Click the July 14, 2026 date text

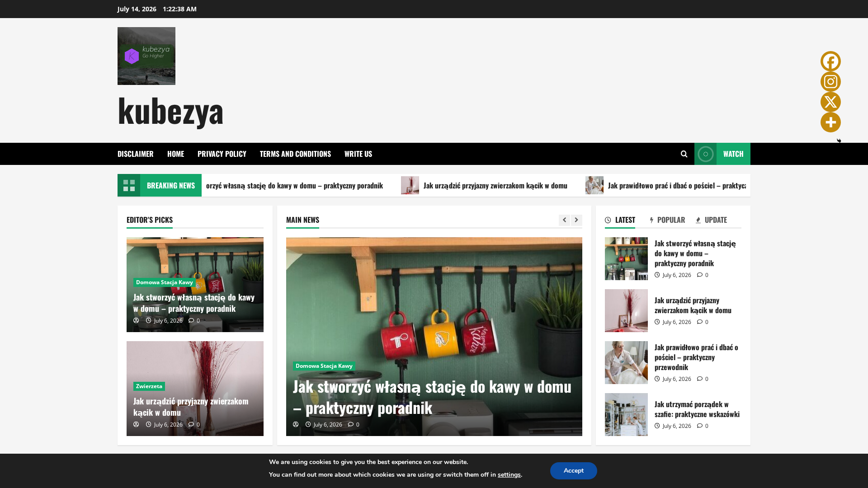tap(137, 9)
